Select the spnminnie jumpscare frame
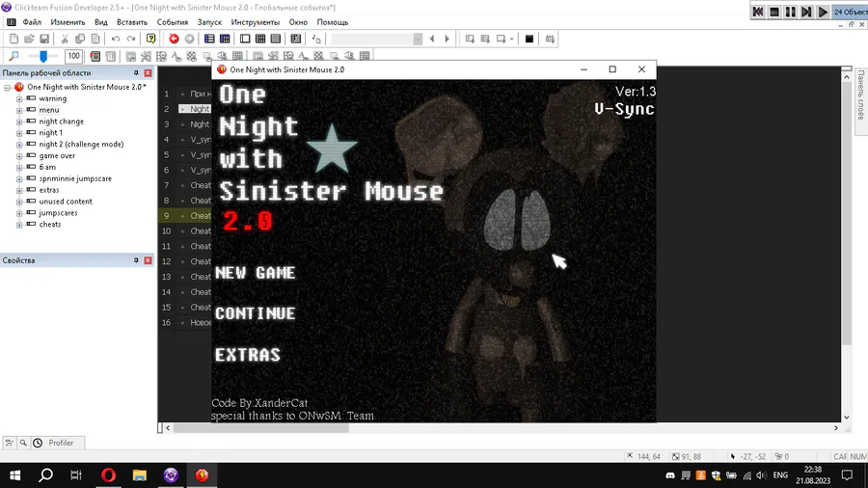 (x=75, y=178)
